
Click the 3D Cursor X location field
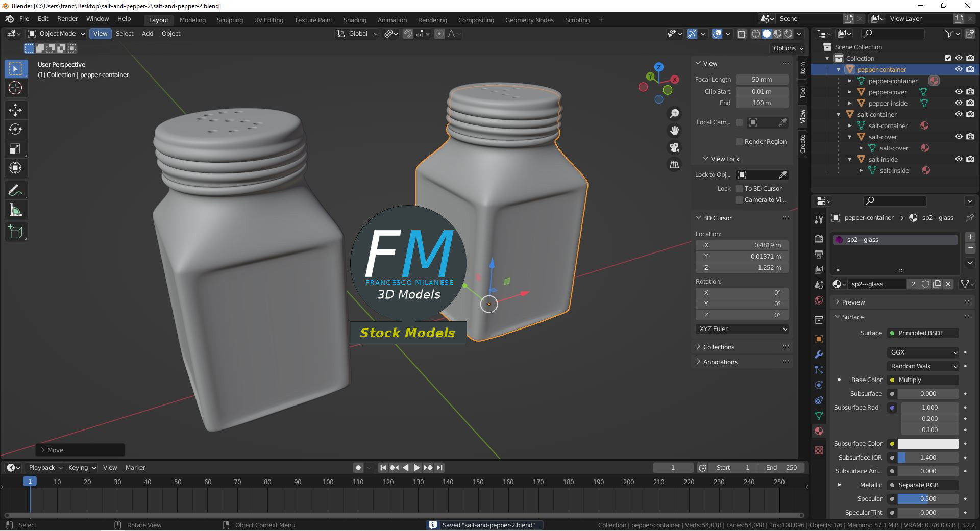point(742,245)
